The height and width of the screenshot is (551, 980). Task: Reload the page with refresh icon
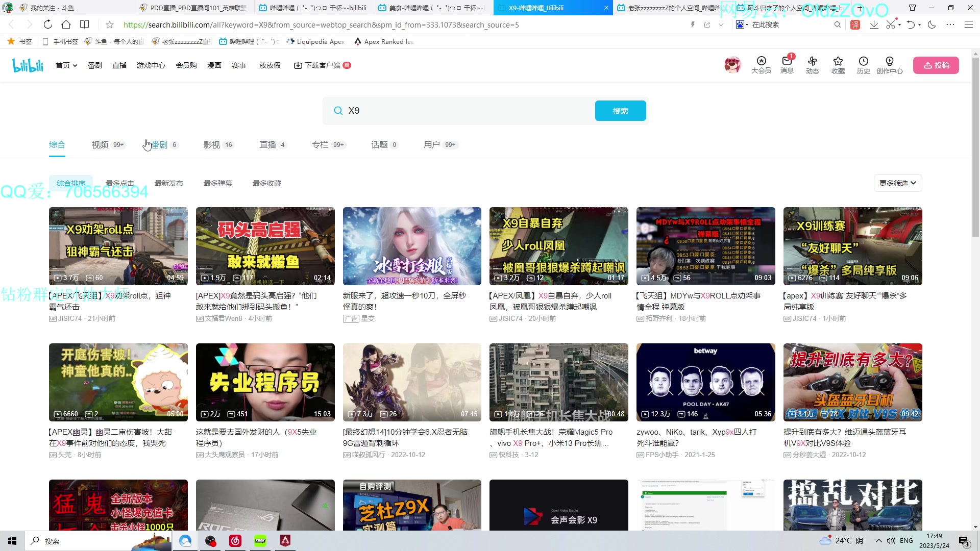47,24
